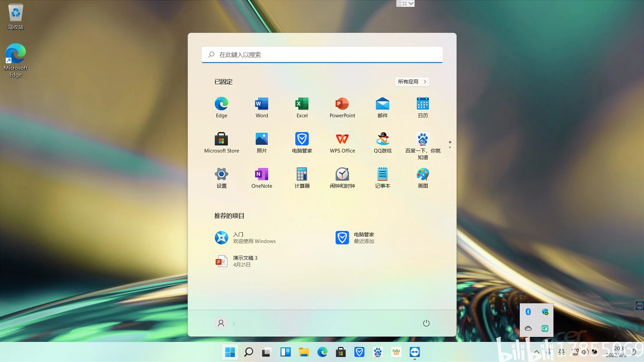Screen dimensions: 644x362
Task: Click Bluetooth icon in tray overflow
Action: (528, 312)
